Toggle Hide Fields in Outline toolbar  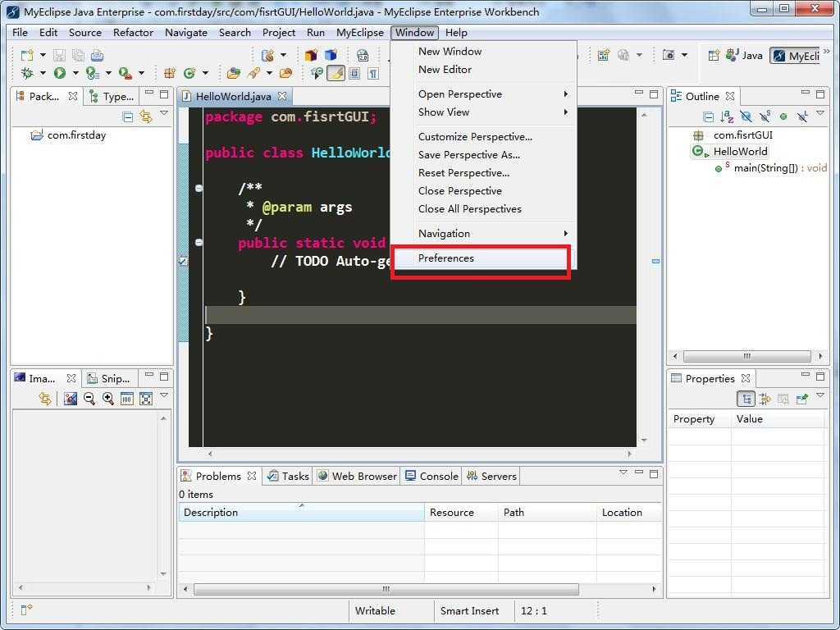click(x=746, y=116)
